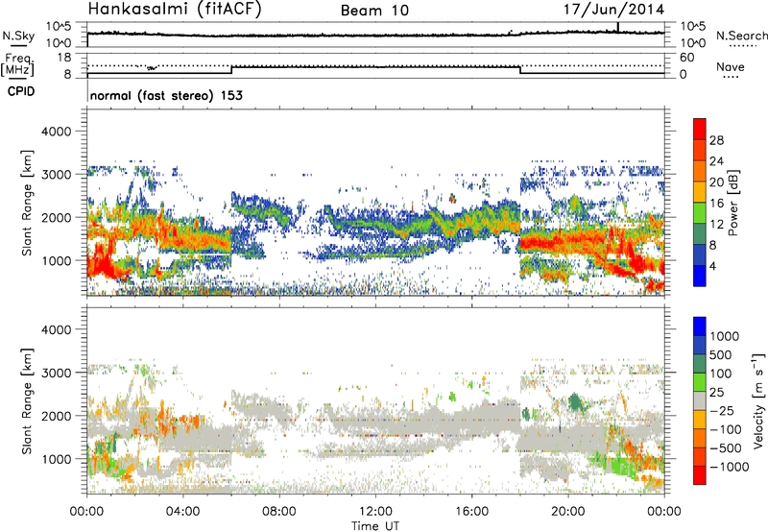The height and width of the screenshot is (532, 768).
Task: Click '12' on the power colorbar
Action: 716,225
